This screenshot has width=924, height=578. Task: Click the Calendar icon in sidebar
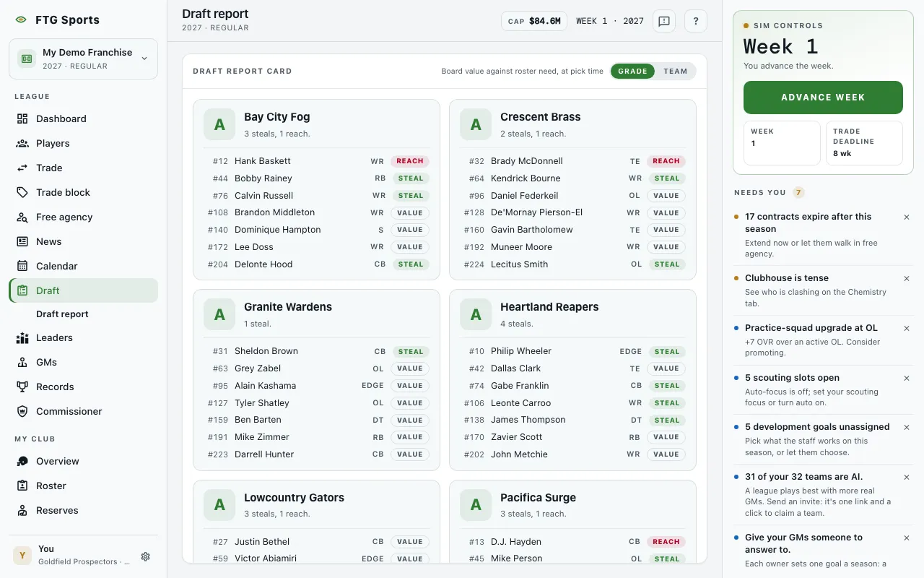point(22,266)
